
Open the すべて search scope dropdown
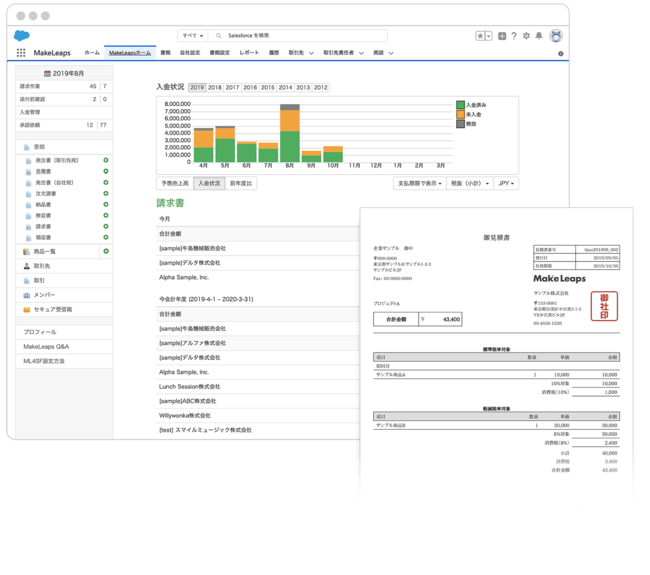click(193, 36)
